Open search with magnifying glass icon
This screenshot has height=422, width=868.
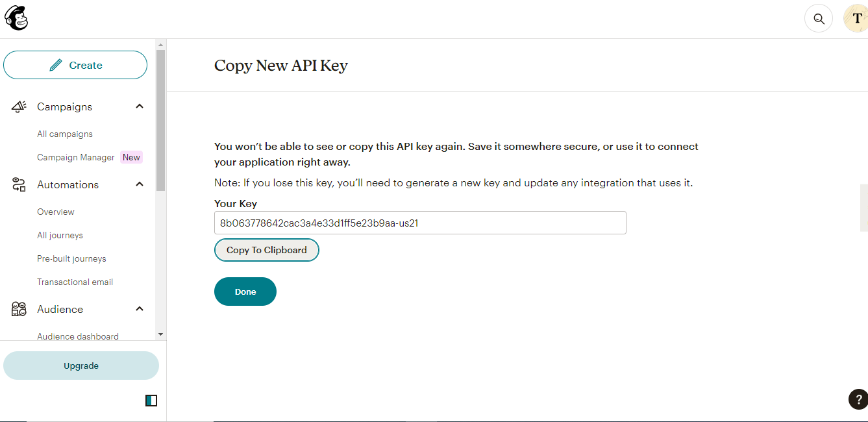pos(819,19)
